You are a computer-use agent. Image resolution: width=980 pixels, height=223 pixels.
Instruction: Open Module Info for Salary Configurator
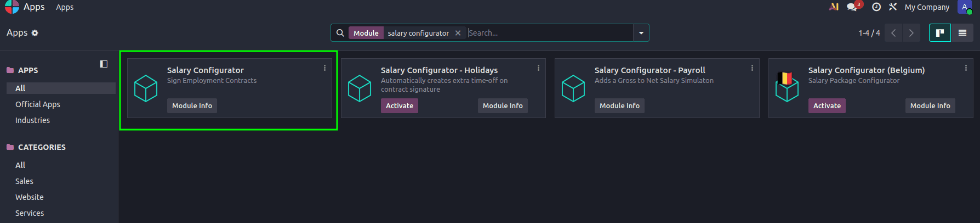click(192, 105)
